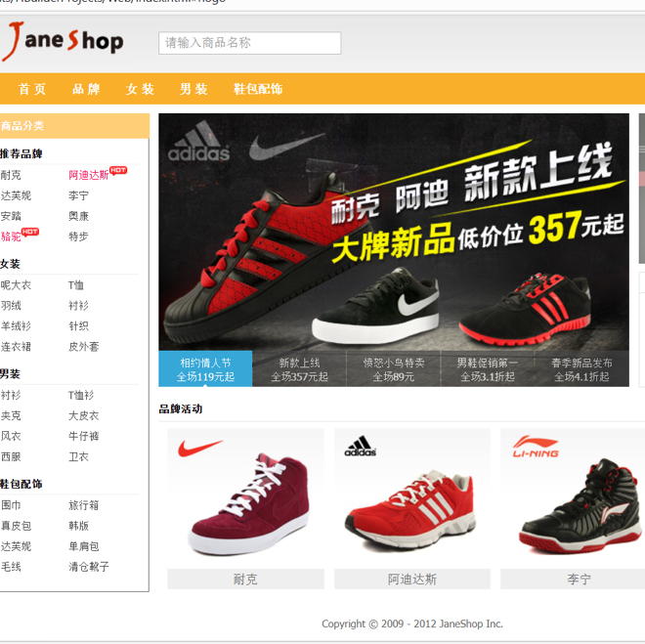Choose the 风衣 category
Viewport: 645px width, 644px height.
coord(11,436)
